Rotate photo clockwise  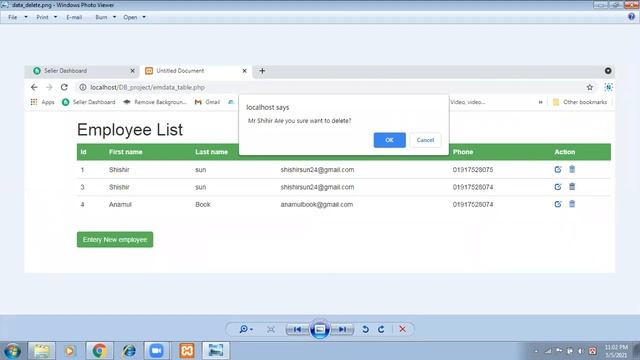(x=381, y=329)
